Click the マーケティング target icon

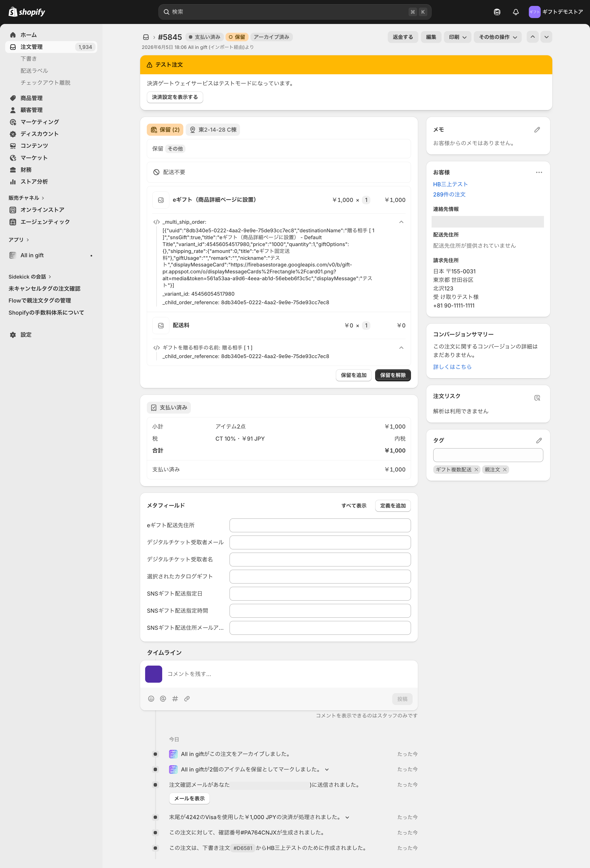coord(13,122)
